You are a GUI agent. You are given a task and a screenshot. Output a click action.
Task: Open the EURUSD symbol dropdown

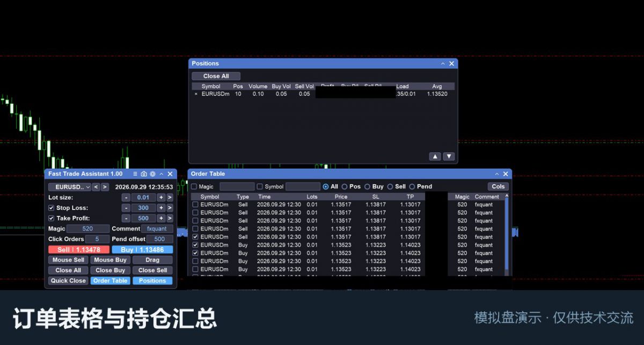[x=69, y=187]
